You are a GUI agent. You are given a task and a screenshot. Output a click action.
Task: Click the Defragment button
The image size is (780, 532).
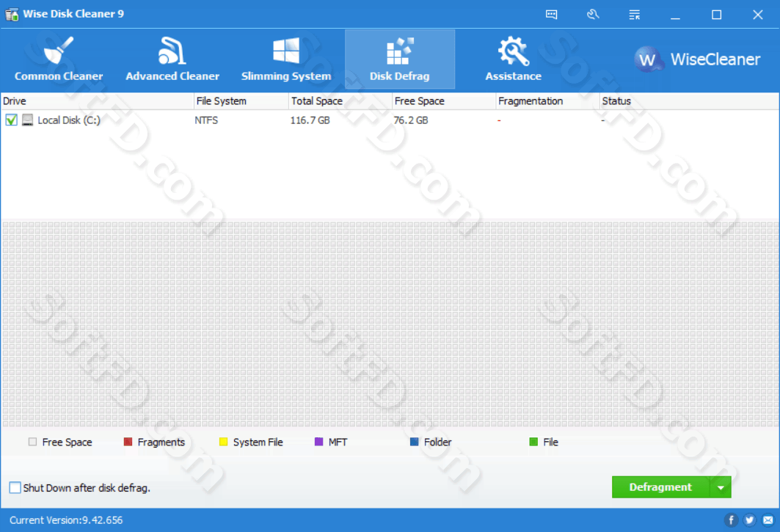coord(660,487)
